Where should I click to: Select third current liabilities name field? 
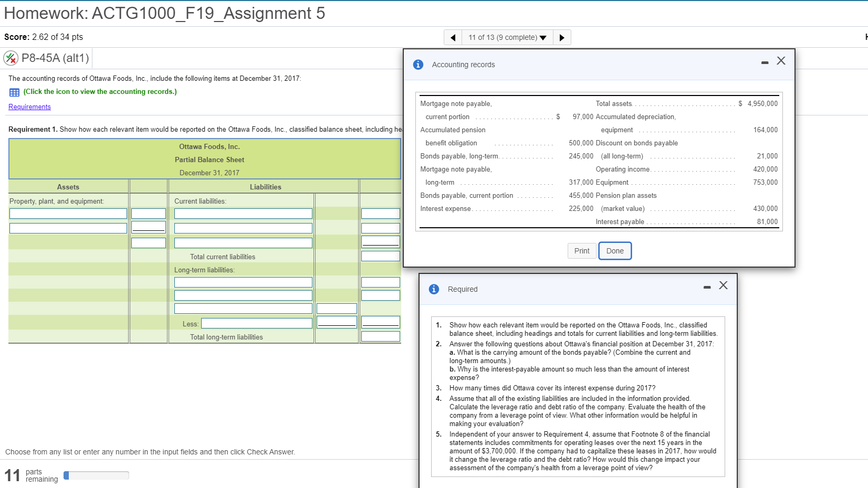(243, 243)
